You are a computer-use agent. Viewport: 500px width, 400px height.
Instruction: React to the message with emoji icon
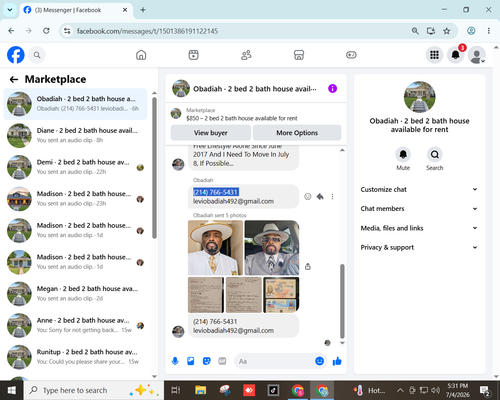308,197
